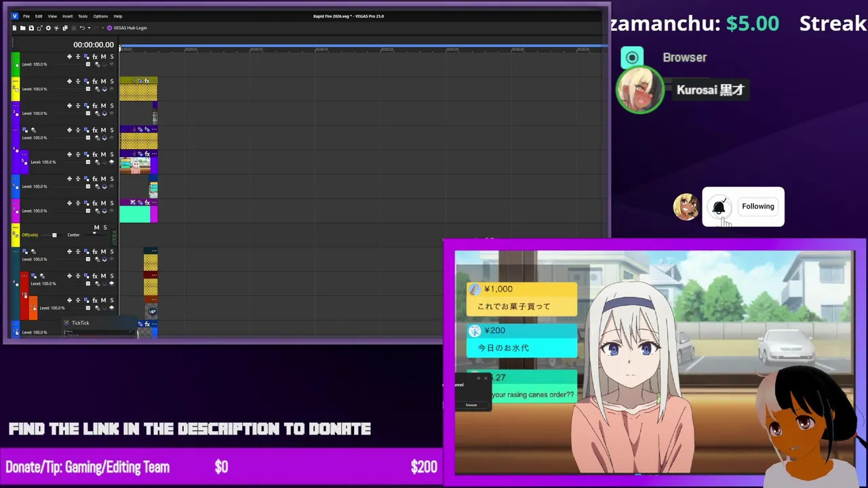Click blue squares compositing icon on track 7 top row
The image size is (868, 488).
point(87,203)
